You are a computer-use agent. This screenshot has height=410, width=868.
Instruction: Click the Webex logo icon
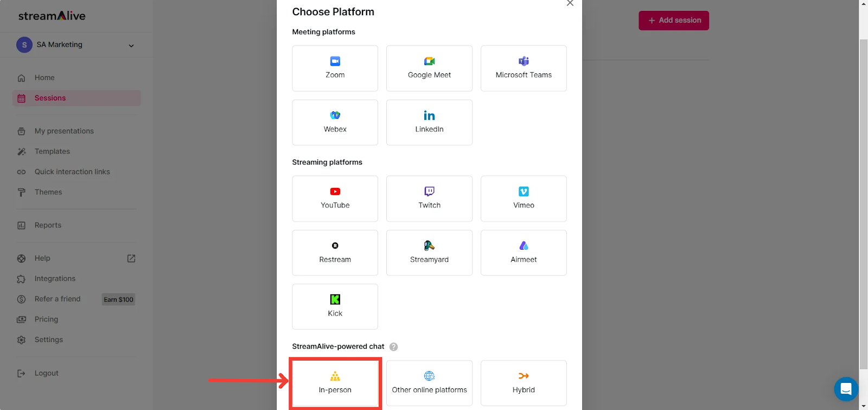tap(335, 115)
